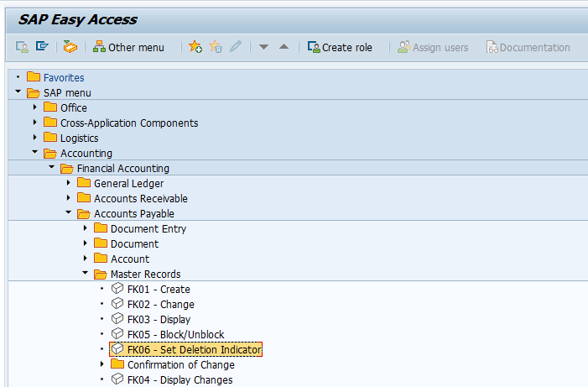Image resolution: width=588 pixels, height=387 pixels.
Task: Select the Office label
Action: [x=74, y=108]
